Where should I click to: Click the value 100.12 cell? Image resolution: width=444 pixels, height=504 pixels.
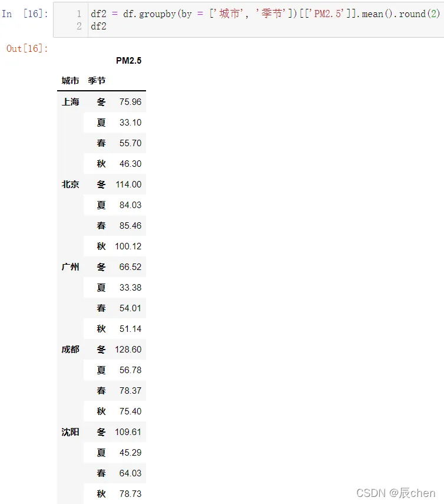pyautogui.click(x=128, y=246)
